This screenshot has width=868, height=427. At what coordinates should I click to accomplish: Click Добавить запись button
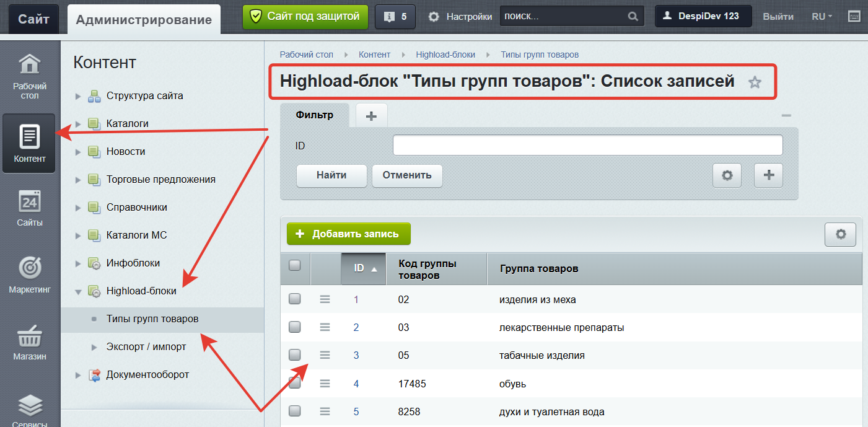pyautogui.click(x=349, y=234)
